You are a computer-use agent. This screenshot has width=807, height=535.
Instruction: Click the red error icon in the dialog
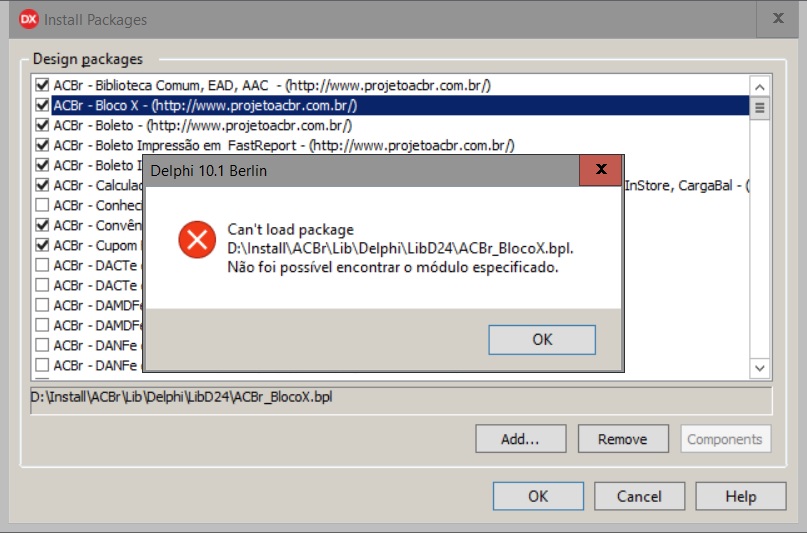point(197,240)
